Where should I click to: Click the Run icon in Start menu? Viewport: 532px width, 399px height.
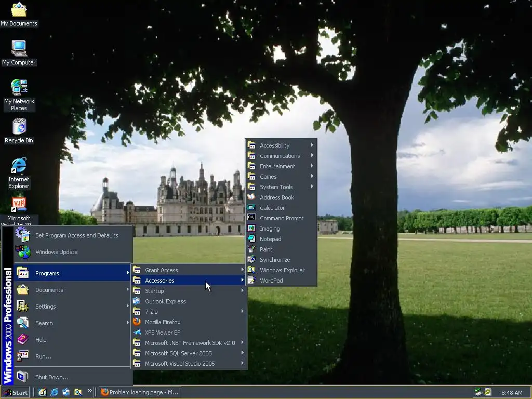coord(23,356)
